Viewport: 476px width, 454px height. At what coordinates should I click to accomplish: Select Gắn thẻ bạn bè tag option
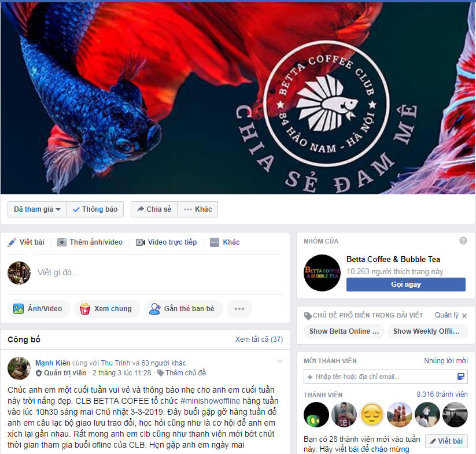(183, 309)
